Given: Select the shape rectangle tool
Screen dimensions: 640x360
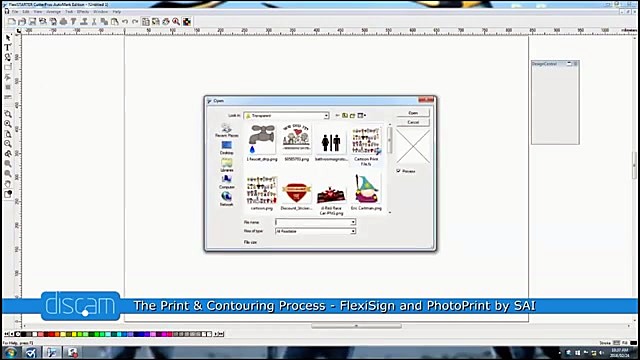Looking at the screenshot, I should [8, 67].
